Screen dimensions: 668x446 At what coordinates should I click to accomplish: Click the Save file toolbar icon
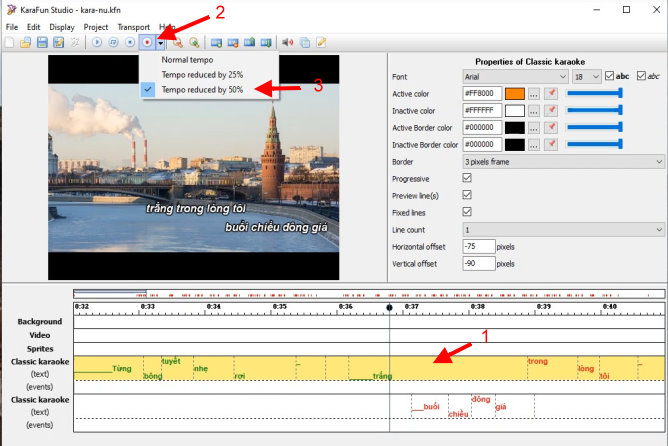(42, 43)
